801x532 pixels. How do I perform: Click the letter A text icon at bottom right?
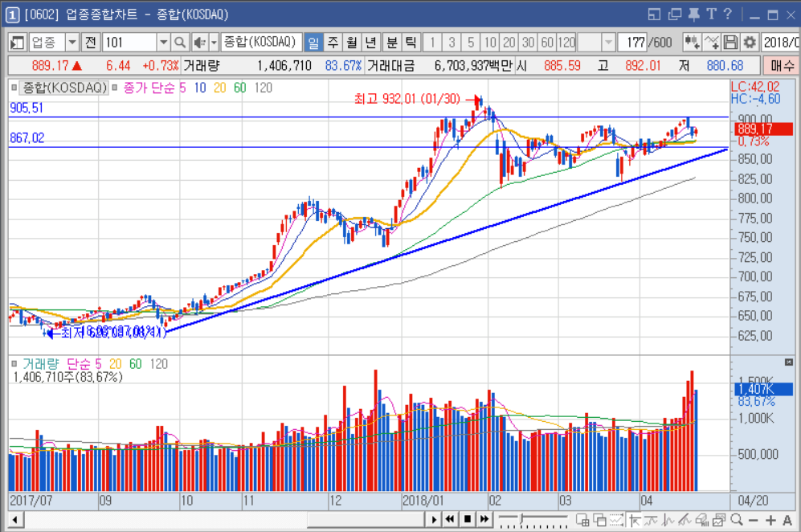tap(787, 519)
